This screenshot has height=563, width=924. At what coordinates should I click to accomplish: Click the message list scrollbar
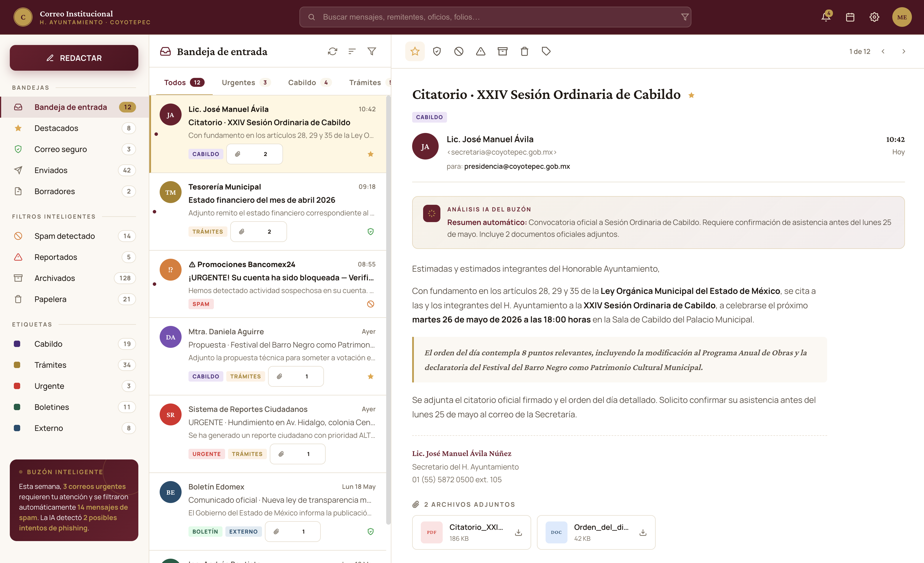pyautogui.click(x=389, y=310)
